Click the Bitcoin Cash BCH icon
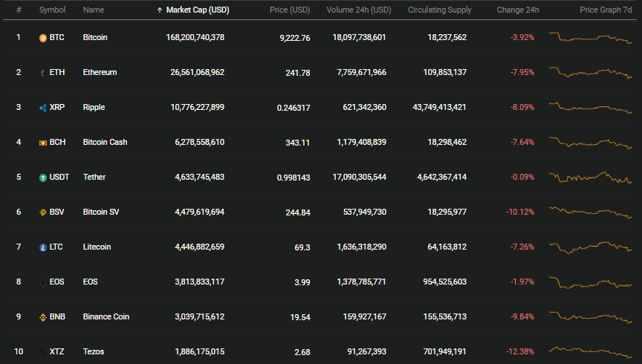The height and width of the screenshot is (364, 642). [43, 143]
